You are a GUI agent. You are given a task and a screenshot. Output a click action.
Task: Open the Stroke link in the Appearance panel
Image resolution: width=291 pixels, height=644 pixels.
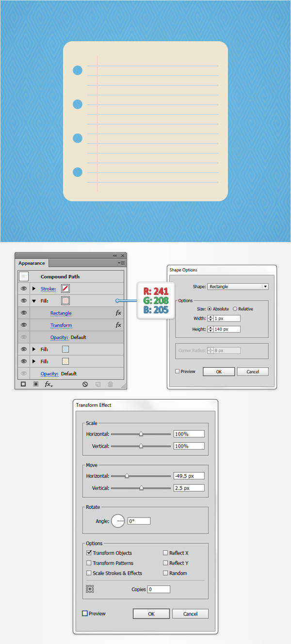click(x=48, y=289)
